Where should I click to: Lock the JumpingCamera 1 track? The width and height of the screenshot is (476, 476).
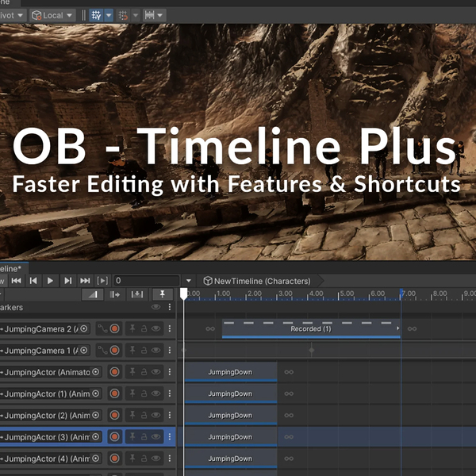[144, 351]
